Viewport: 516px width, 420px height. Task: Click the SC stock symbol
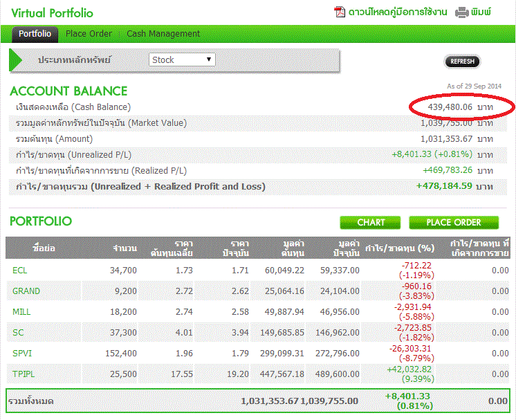[x=18, y=332]
